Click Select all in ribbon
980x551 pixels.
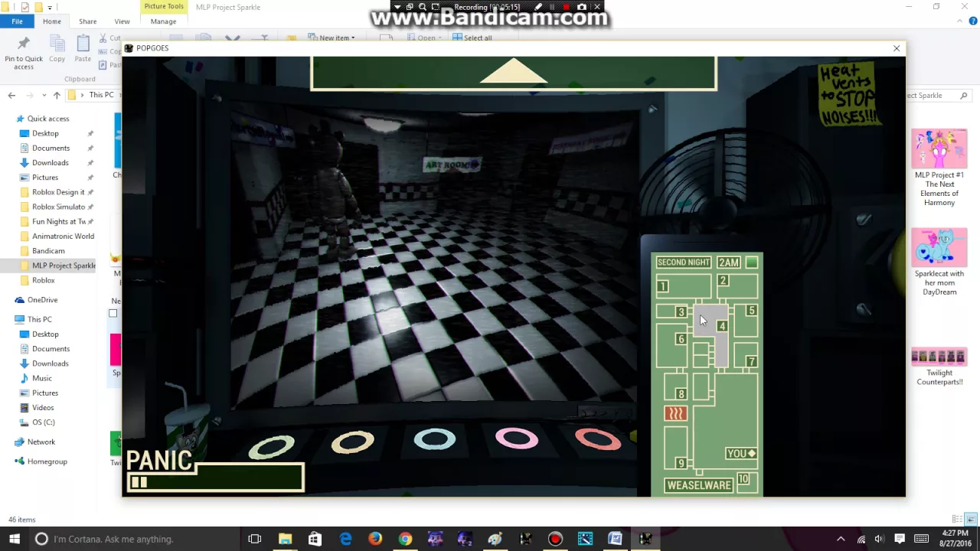coord(472,37)
